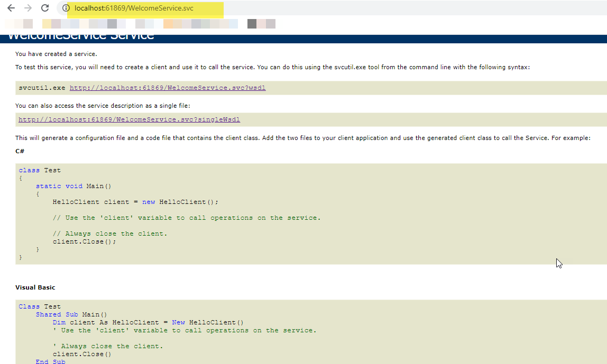Click 'End Sub' in Visual Basic code
607x364 pixels.
point(50,362)
